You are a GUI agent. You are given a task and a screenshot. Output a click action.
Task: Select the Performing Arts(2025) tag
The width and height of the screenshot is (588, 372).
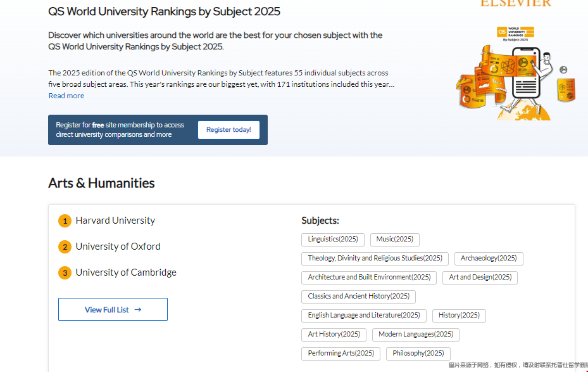pos(341,354)
